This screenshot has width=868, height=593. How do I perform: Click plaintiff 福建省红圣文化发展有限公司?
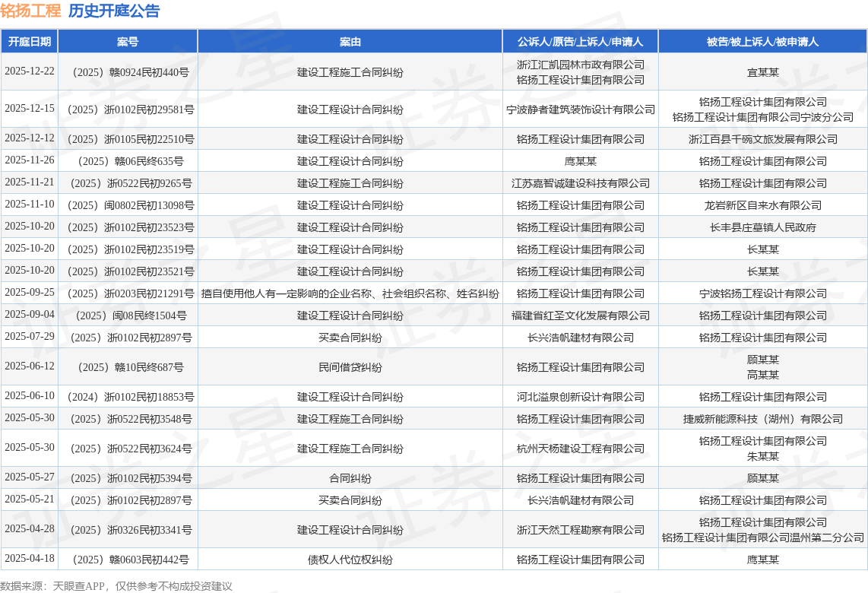pyautogui.click(x=580, y=316)
